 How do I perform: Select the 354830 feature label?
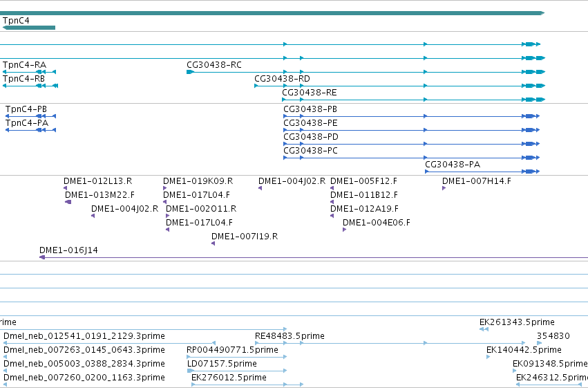tap(553, 336)
